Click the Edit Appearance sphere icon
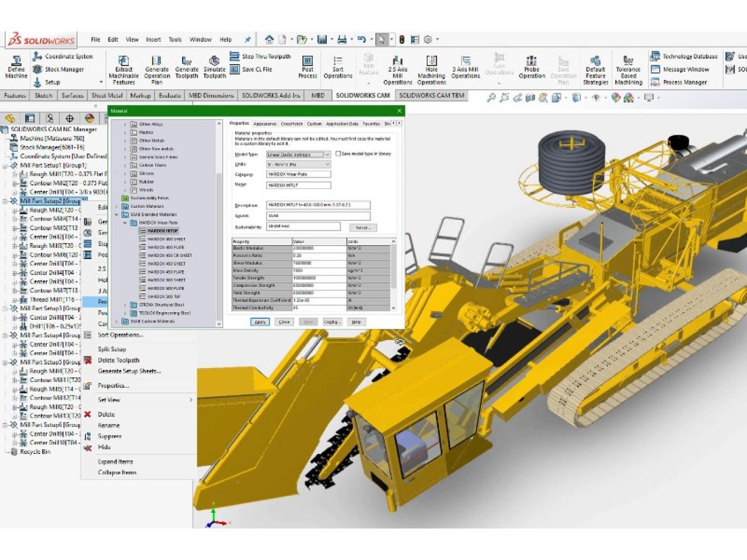Viewport: 747px width, 560px height. 616,98
